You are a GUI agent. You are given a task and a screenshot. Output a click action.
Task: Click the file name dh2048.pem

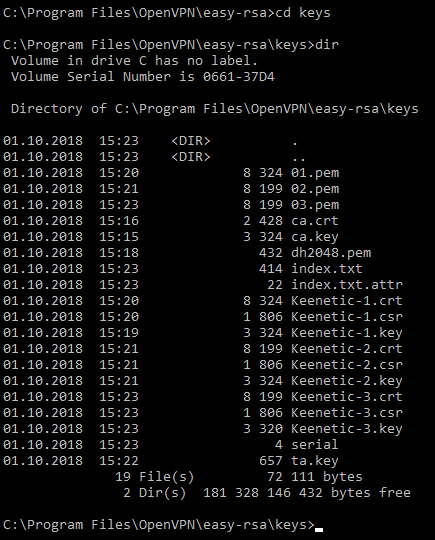click(x=331, y=253)
